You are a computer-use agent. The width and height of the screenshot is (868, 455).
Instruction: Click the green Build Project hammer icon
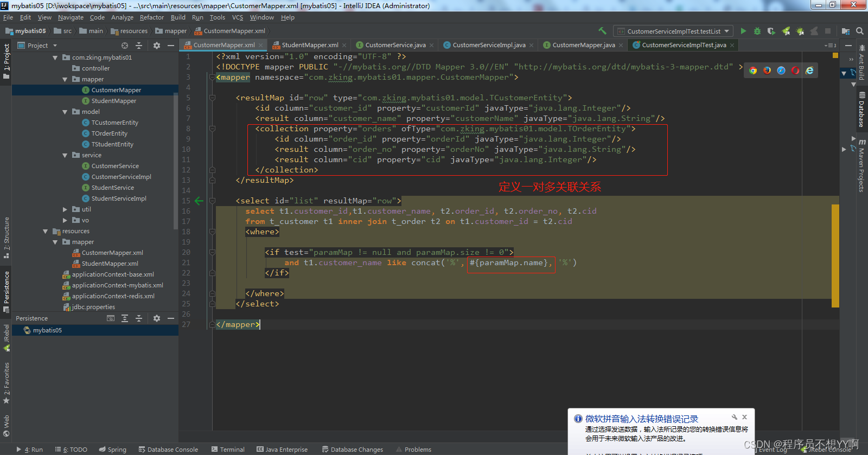click(602, 31)
